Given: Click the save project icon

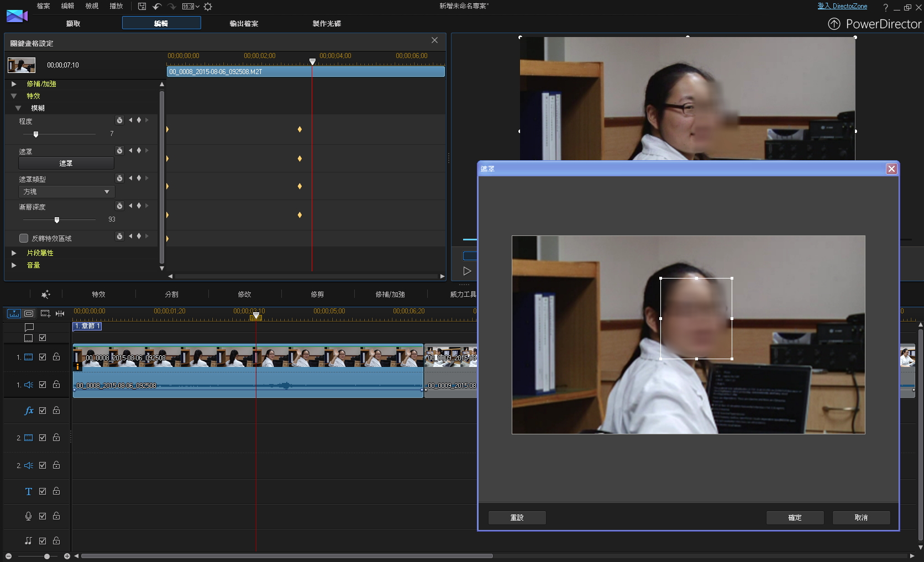Looking at the screenshot, I should pyautogui.click(x=142, y=7).
